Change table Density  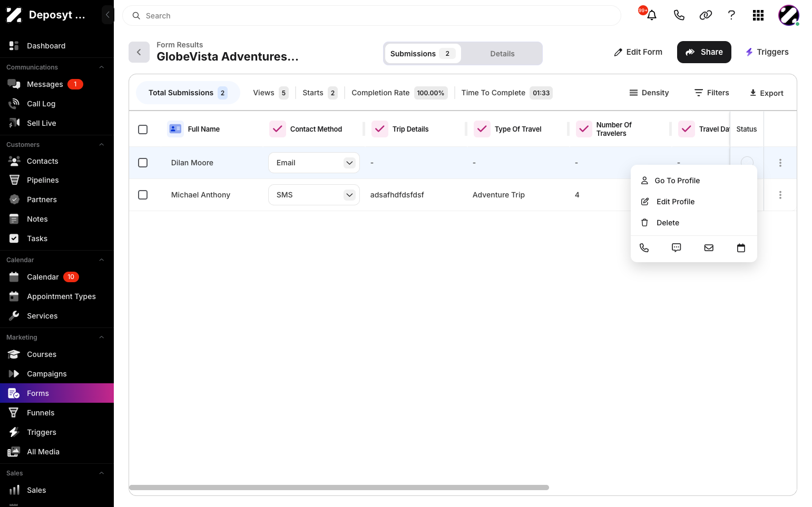[x=649, y=93]
